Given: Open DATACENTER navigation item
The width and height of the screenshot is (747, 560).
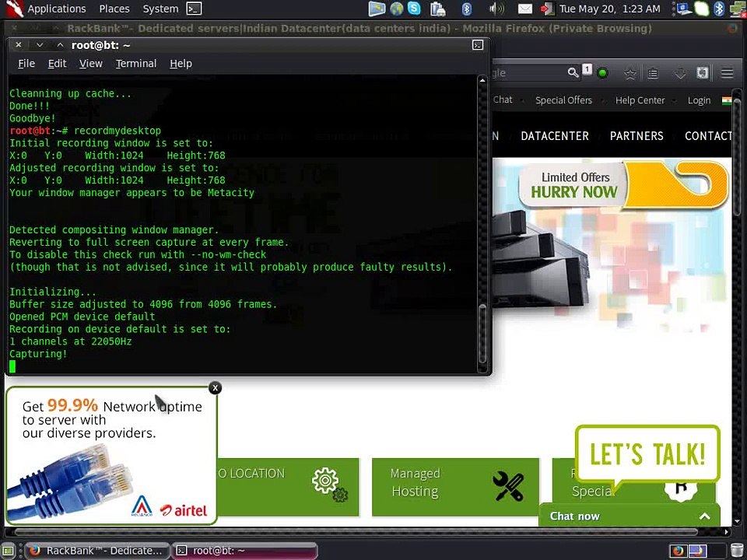Looking at the screenshot, I should coord(555,135).
